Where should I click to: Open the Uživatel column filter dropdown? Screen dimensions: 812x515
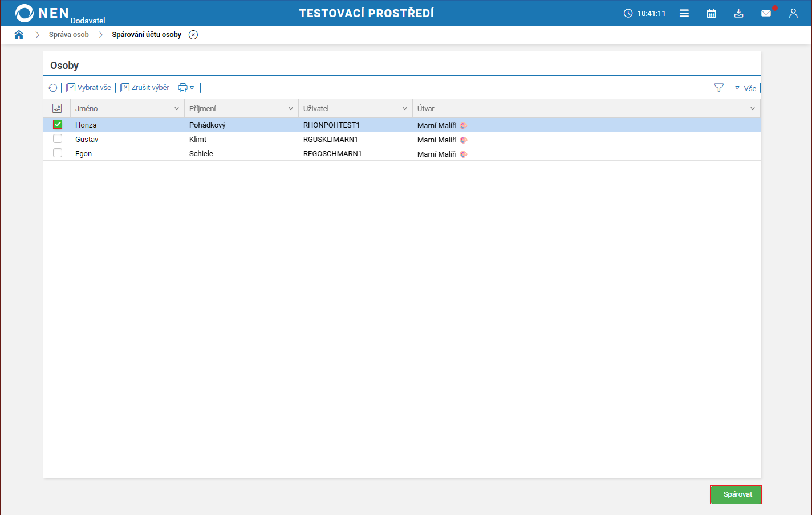(x=405, y=108)
